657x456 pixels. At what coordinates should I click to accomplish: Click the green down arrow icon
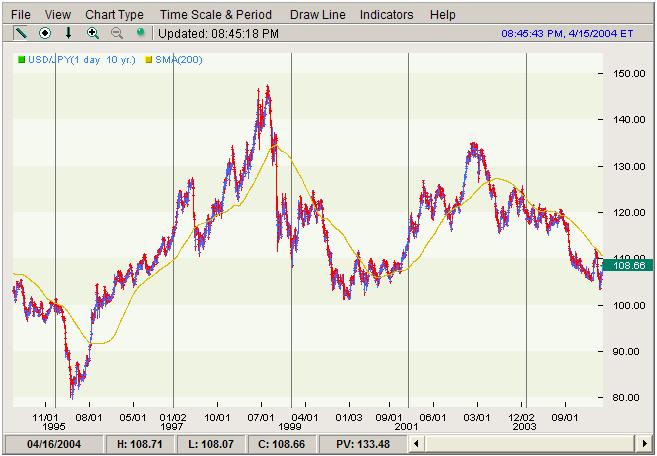click(68, 33)
